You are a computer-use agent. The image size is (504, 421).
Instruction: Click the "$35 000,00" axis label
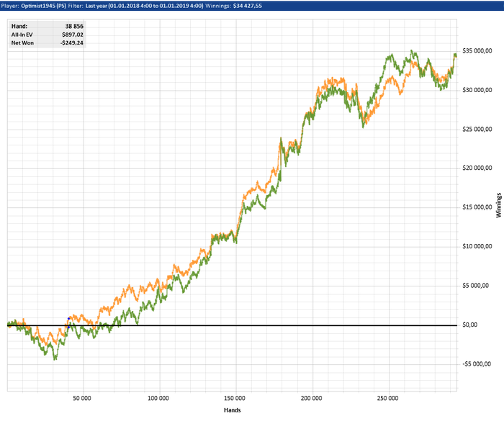click(477, 51)
